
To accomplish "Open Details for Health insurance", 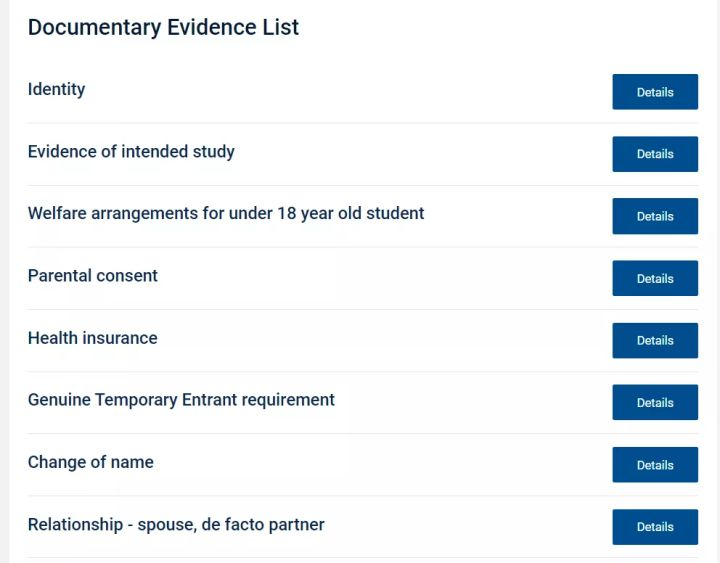I will 655,340.
